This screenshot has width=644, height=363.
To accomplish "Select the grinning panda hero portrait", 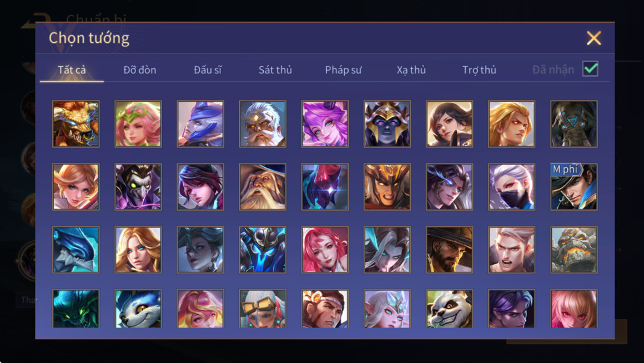I will tap(449, 309).
